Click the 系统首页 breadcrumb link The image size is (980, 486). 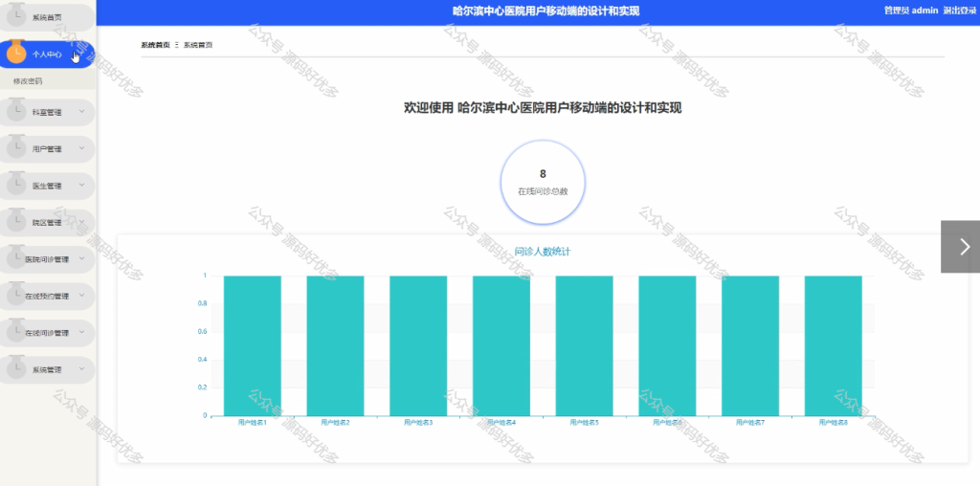pos(156,45)
